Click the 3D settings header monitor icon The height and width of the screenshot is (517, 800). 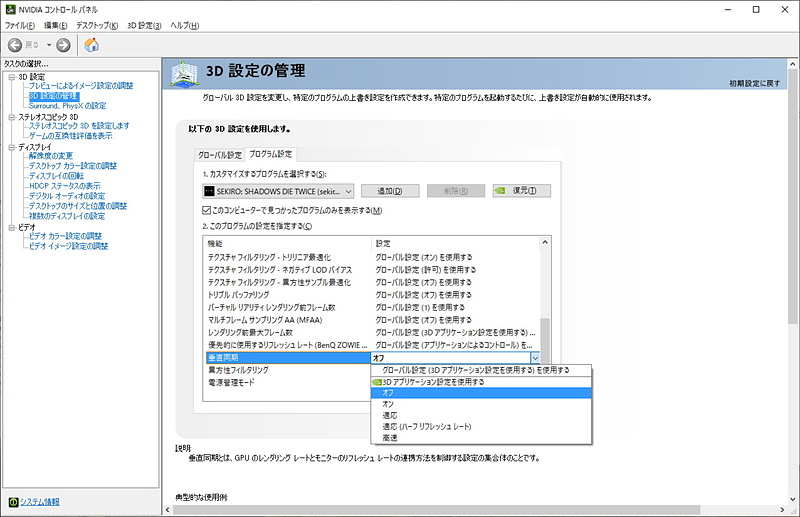tap(184, 74)
